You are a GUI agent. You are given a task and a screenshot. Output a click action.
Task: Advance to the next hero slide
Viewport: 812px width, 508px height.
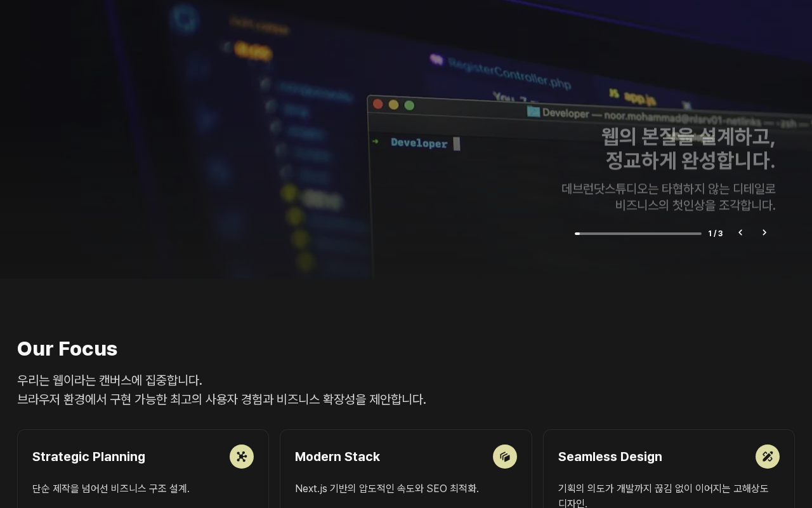click(764, 232)
